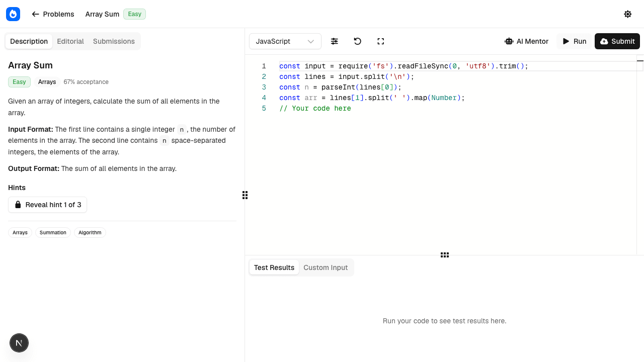Select the Summation tag chip

(x=53, y=232)
